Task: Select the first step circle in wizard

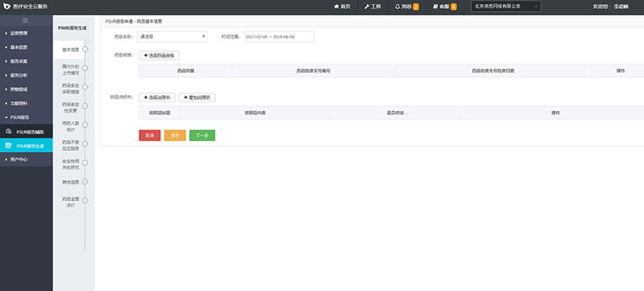Action: tap(85, 50)
